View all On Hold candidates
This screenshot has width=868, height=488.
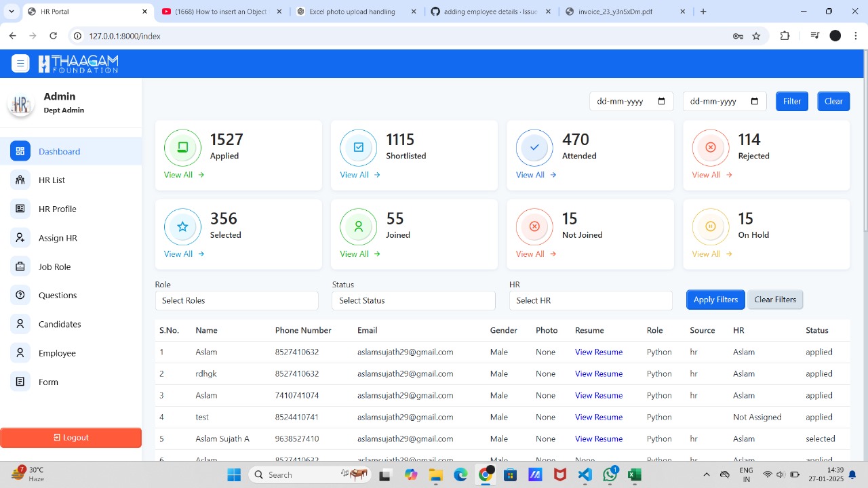click(x=712, y=254)
